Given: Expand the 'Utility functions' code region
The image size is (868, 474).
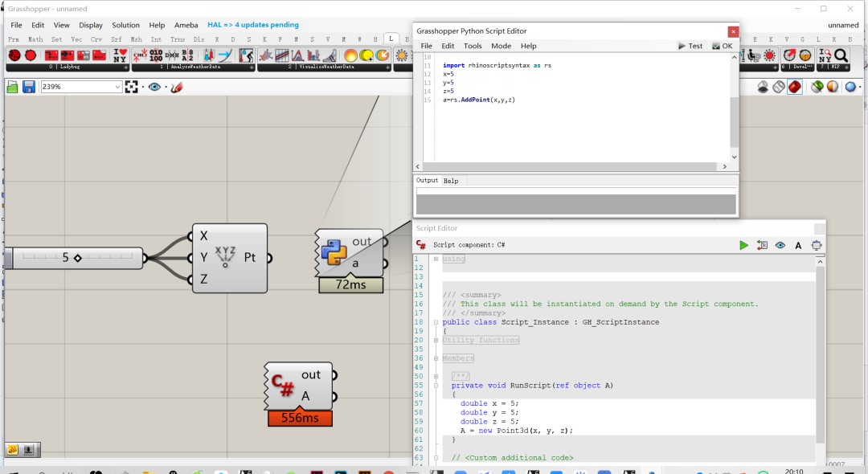Looking at the screenshot, I should tap(436, 340).
